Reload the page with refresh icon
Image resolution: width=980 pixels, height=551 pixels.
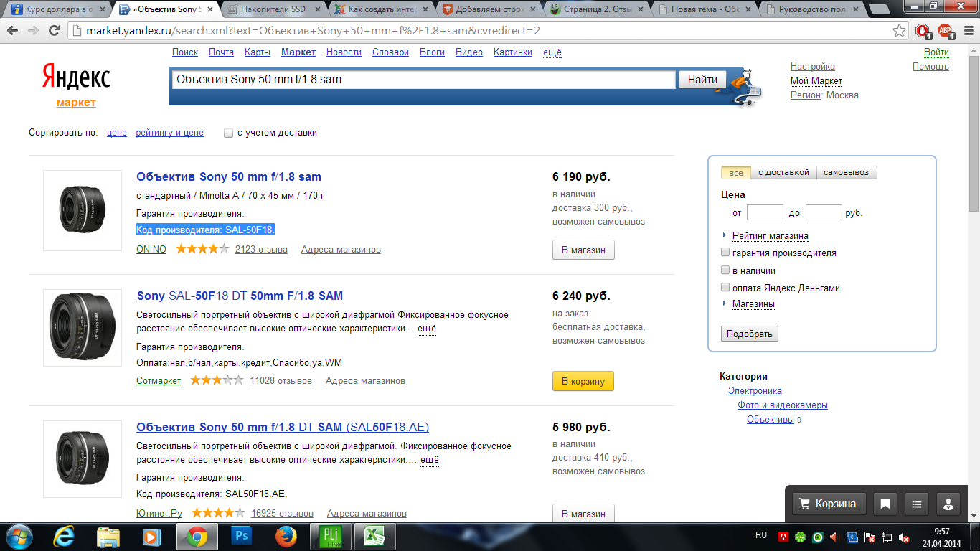click(54, 31)
